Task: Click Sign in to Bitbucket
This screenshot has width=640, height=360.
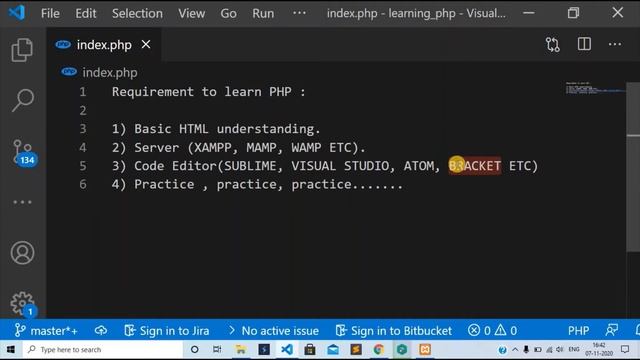Action: [x=394, y=330]
